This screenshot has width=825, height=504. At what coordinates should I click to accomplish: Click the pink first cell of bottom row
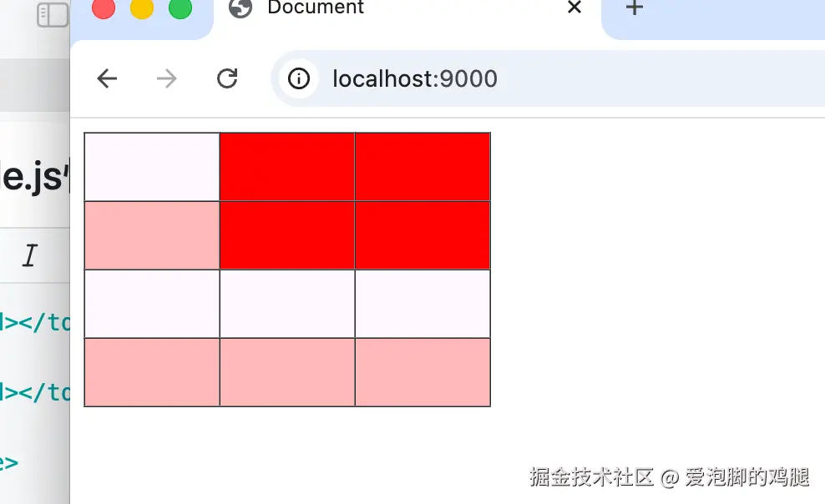152,372
